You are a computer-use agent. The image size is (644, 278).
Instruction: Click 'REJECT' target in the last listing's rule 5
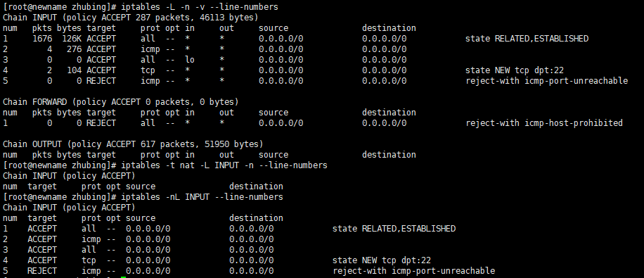[42, 271]
